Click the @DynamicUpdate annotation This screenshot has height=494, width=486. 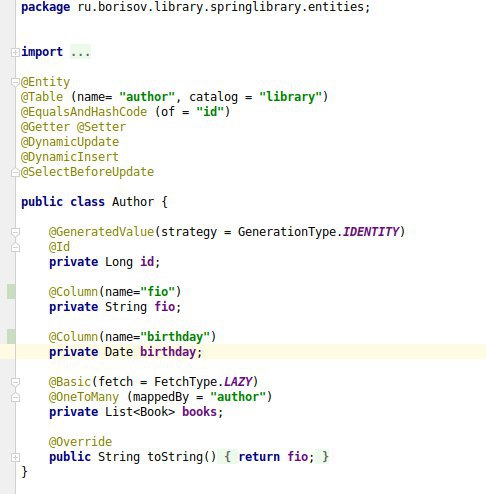point(70,142)
